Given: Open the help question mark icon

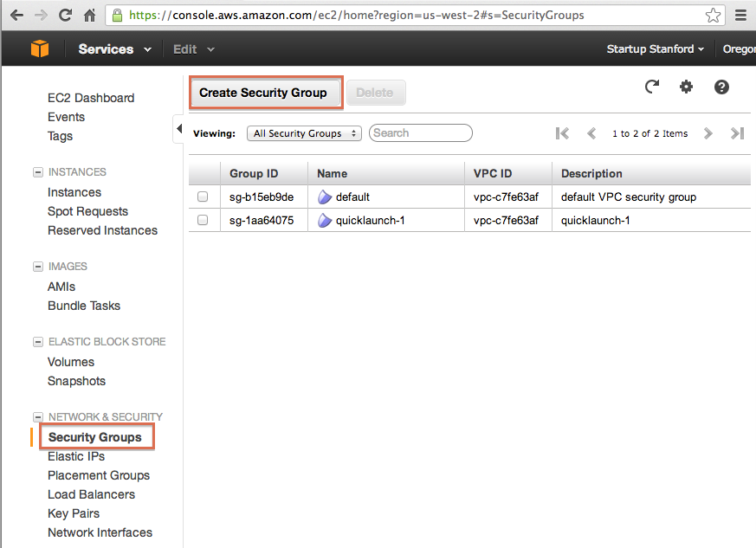Looking at the screenshot, I should pyautogui.click(x=721, y=87).
